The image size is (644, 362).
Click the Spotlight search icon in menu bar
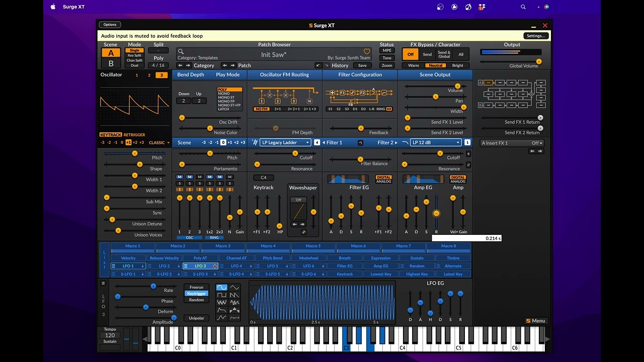(523, 7)
